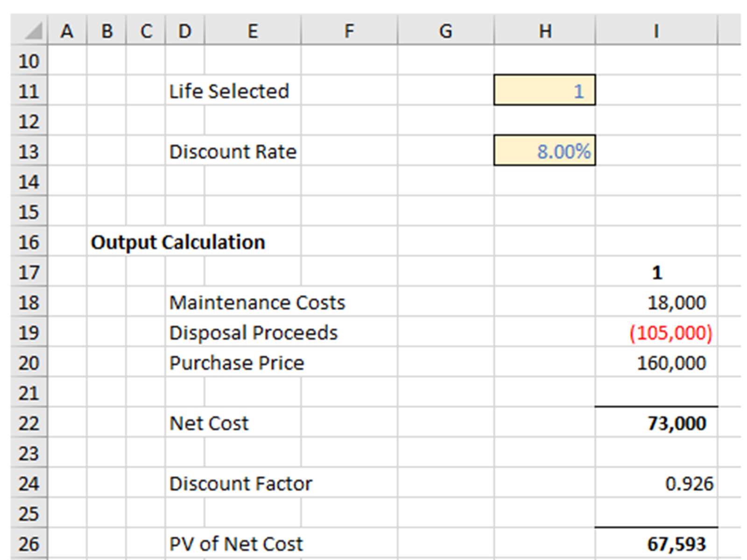This screenshot has height=560, width=747.
Task: Click row 22 header
Action: [28, 423]
